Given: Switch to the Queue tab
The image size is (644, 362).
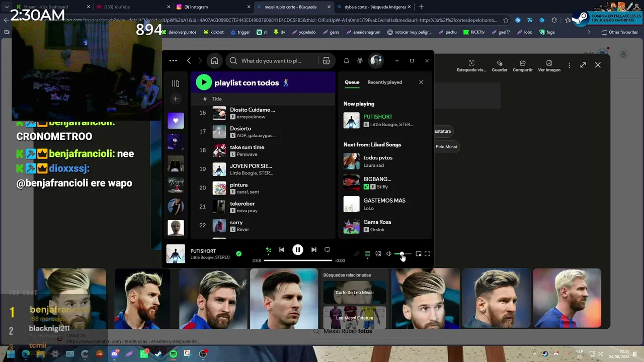Looking at the screenshot, I should [352, 82].
